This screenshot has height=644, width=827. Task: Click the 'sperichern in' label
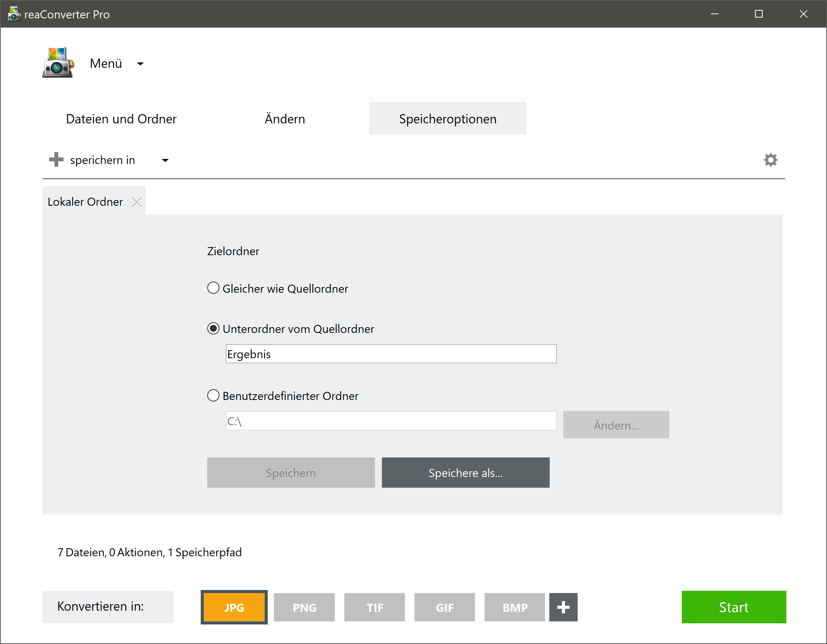point(103,160)
